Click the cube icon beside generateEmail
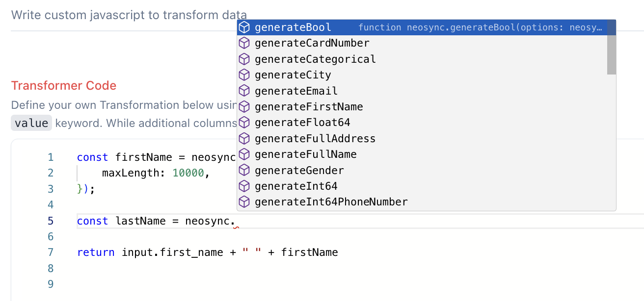Viewport: 644px width, 301px height. pos(244,91)
